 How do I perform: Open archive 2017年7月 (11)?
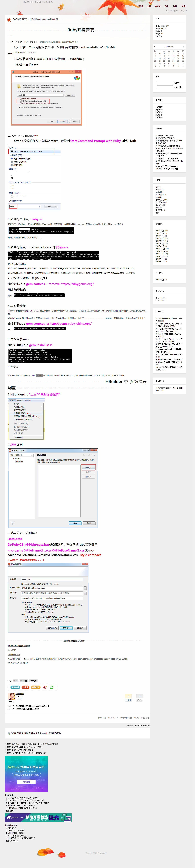pos(162,231)
